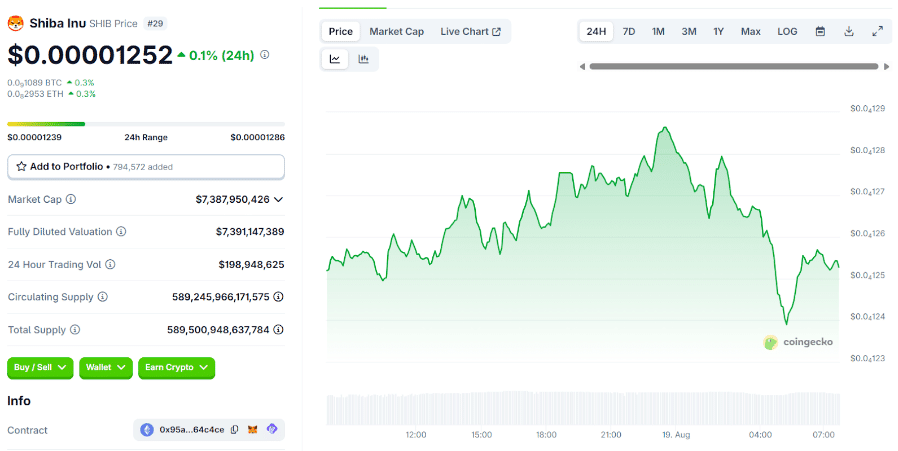Add token to MetaMask via fox icon
The width and height of the screenshot is (898, 451).
(253, 429)
